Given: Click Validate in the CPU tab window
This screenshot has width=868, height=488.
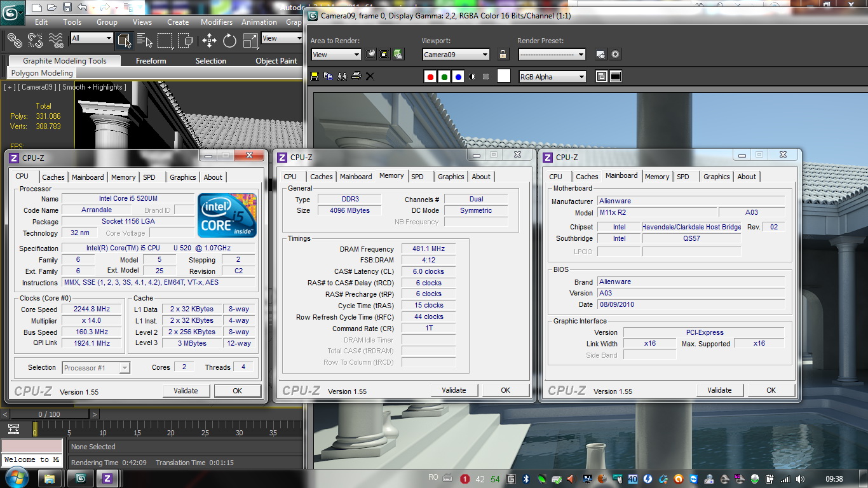Looking at the screenshot, I should coord(186,391).
